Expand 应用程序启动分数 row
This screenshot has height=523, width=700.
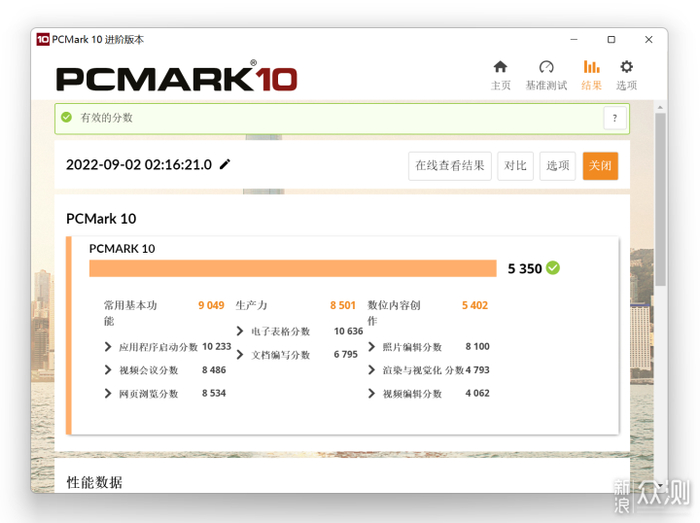[x=108, y=347]
